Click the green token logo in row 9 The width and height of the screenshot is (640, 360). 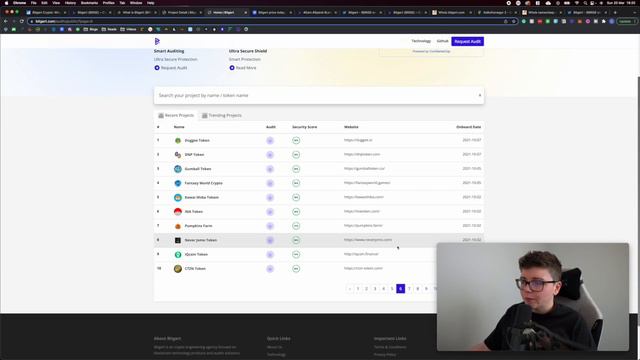click(x=178, y=255)
